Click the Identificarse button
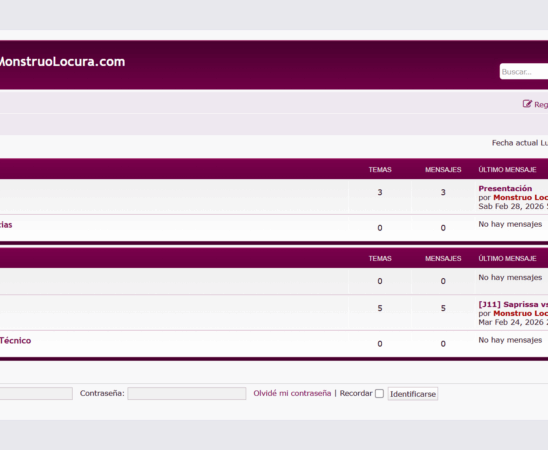The image size is (548, 450). point(413,394)
